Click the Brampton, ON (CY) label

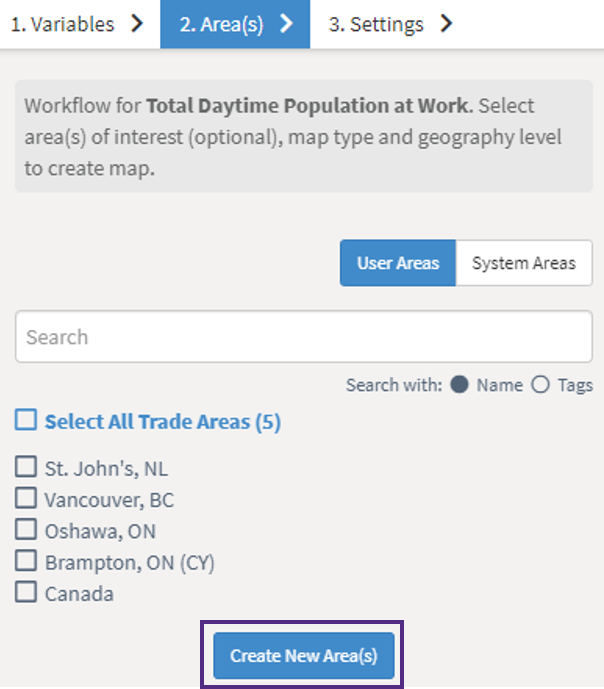tap(130, 563)
